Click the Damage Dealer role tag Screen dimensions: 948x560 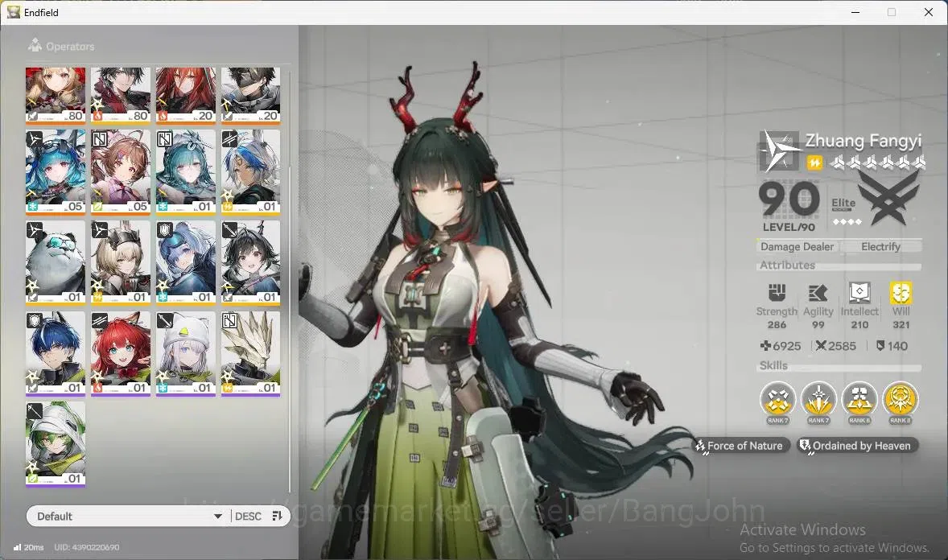(x=797, y=247)
